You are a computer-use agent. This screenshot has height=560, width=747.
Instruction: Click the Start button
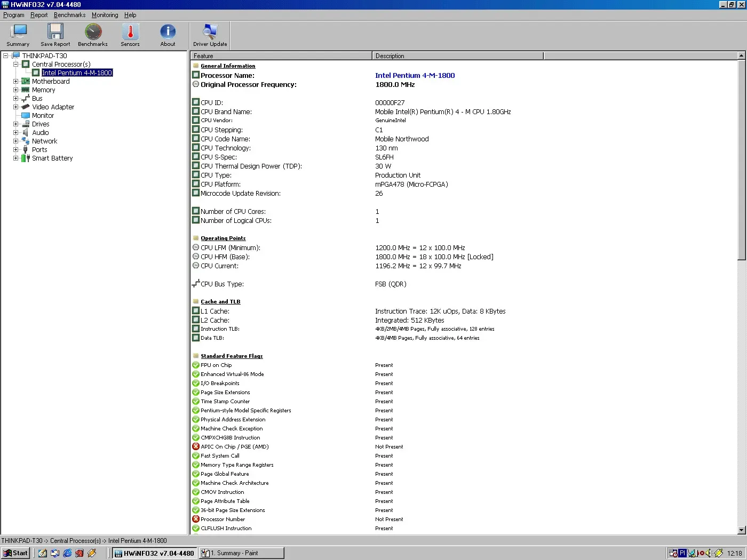tap(15, 553)
